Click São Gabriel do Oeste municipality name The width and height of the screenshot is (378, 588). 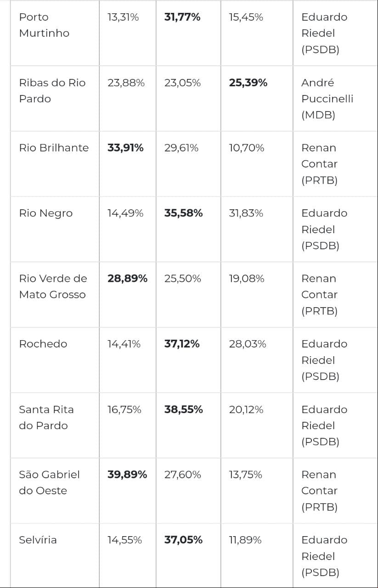[x=49, y=482]
